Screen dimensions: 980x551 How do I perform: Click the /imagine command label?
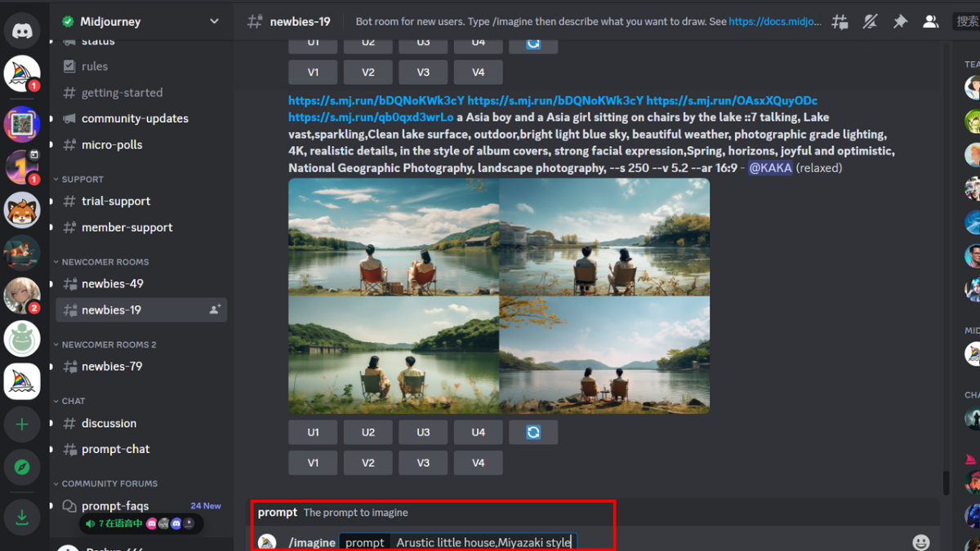(312, 542)
